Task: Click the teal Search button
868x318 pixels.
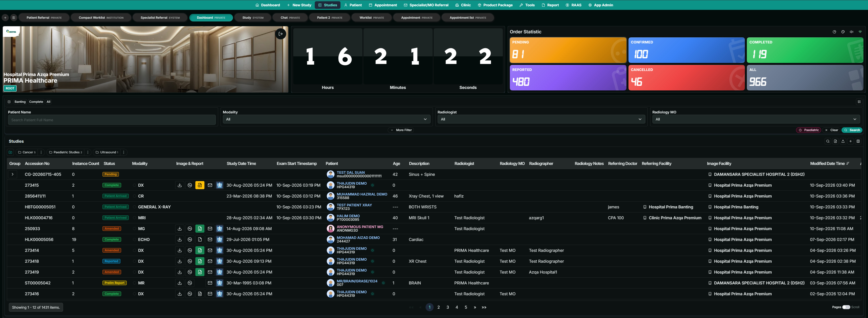Action: click(x=852, y=130)
